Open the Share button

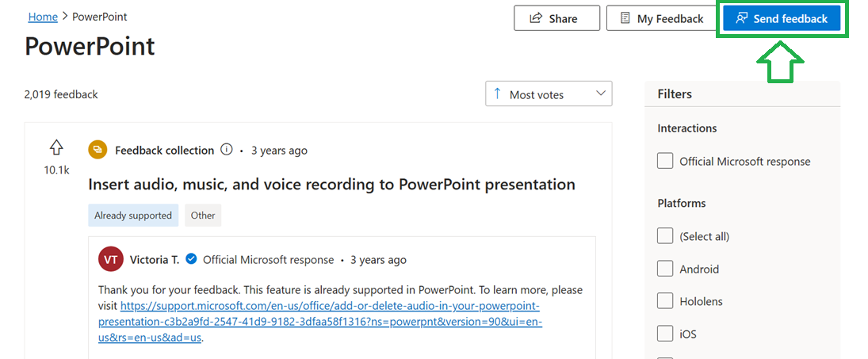tap(556, 18)
